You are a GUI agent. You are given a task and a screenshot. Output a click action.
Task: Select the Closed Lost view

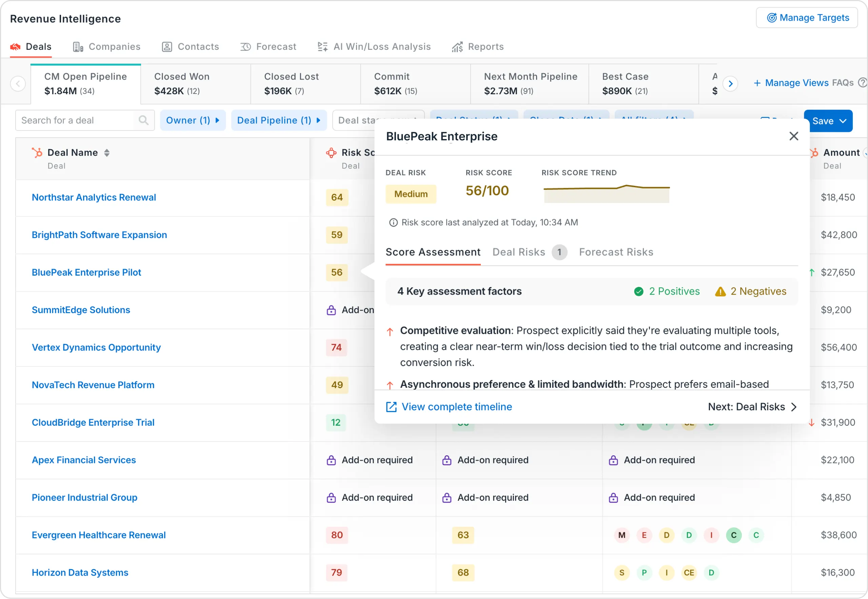(x=305, y=84)
